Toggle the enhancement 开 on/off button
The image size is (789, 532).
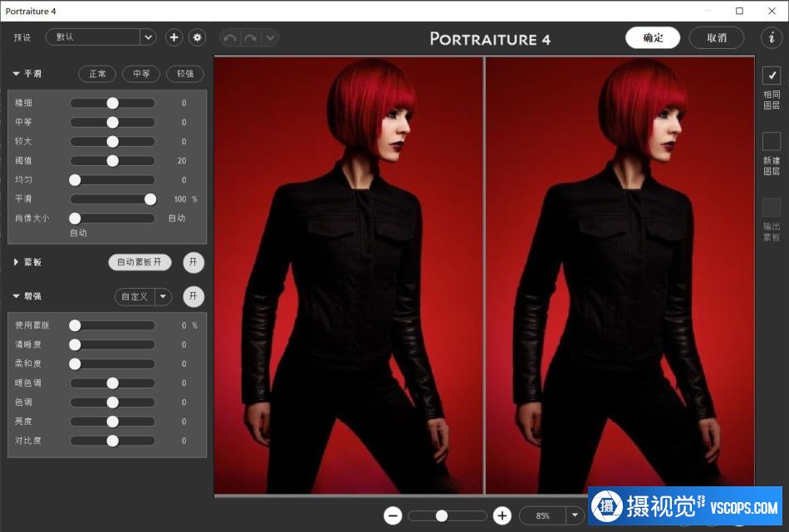(x=194, y=296)
